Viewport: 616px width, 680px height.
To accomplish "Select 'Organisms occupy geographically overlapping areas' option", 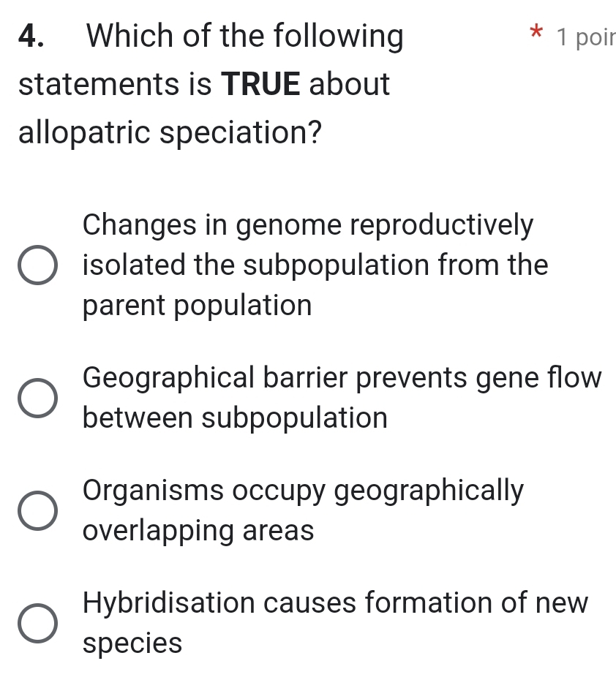I will tap(38, 511).
